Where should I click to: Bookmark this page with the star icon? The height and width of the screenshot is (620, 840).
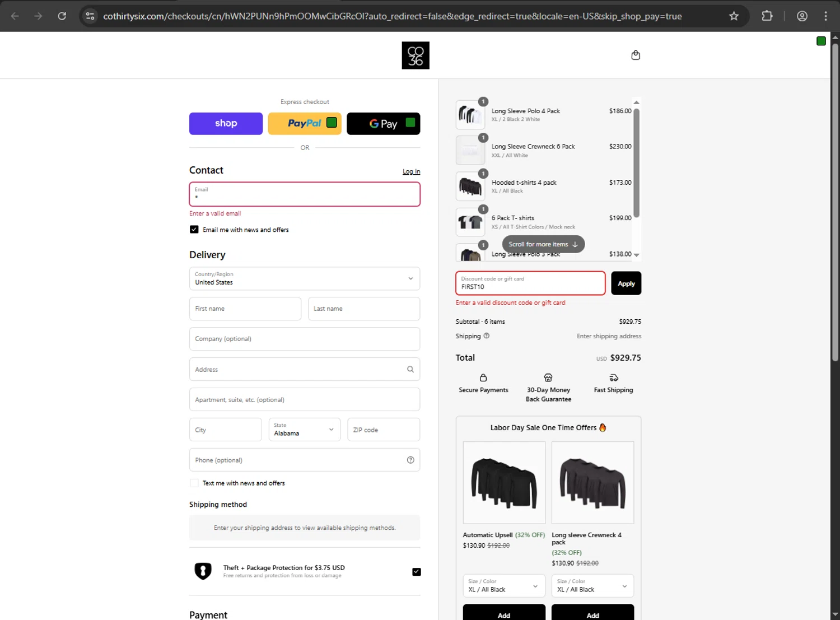[x=734, y=16]
